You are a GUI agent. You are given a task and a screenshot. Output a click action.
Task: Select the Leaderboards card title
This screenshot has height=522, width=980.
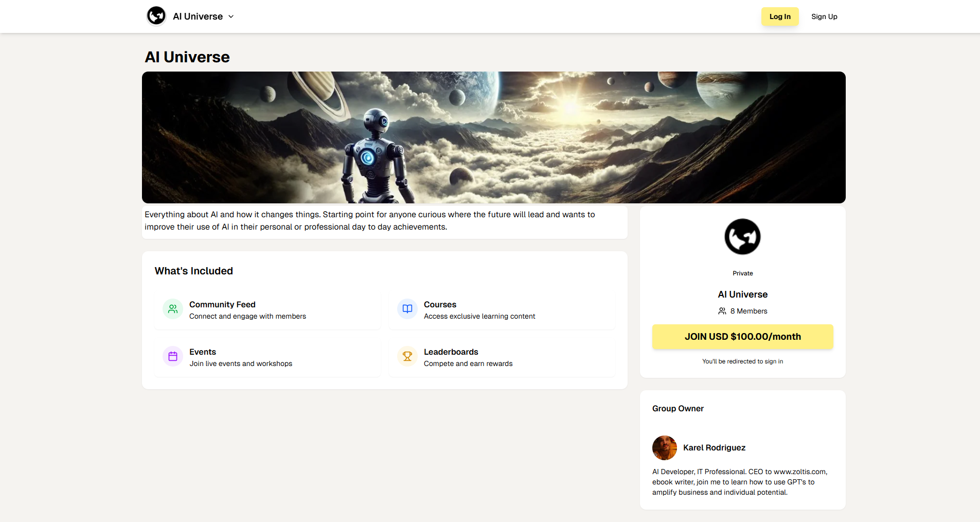coord(451,352)
